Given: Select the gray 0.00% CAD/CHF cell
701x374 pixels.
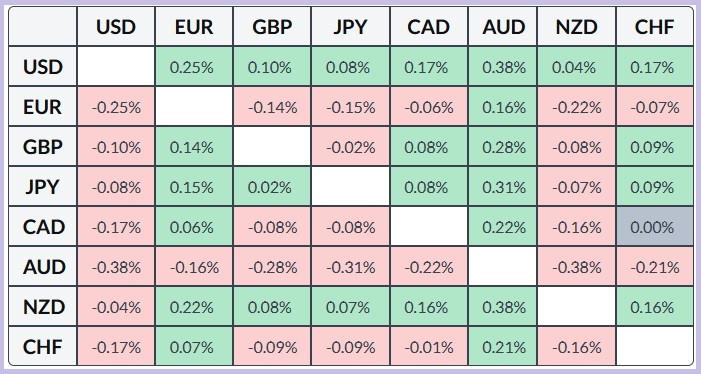Looking at the screenshot, I should point(655,227).
